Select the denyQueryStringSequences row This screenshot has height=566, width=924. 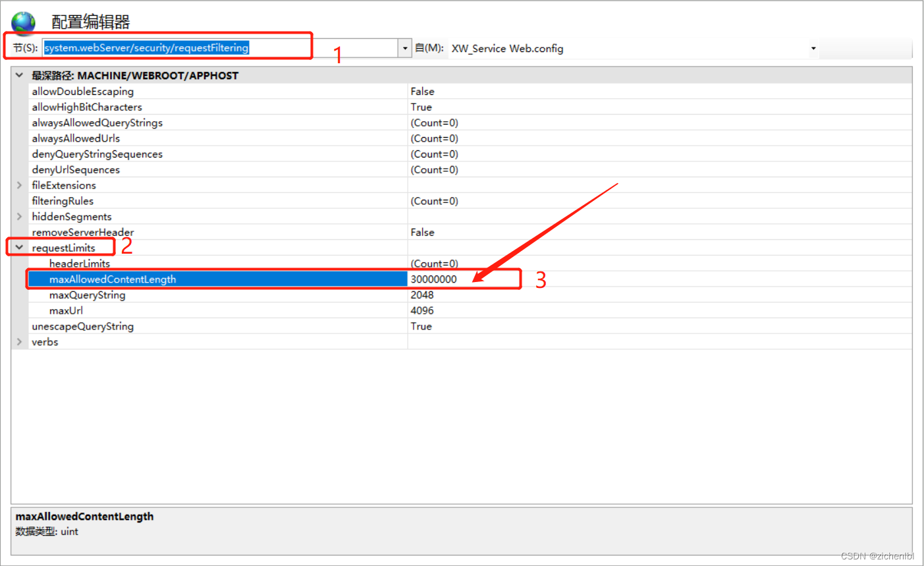pyautogui.click(x=97, y=154)
